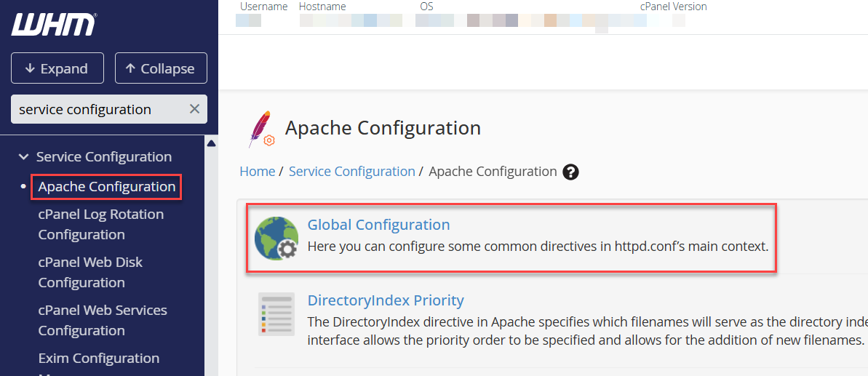The image size is (868, 376).
Task: Open help via the question mark icon
Action: [x=570, y=172]
